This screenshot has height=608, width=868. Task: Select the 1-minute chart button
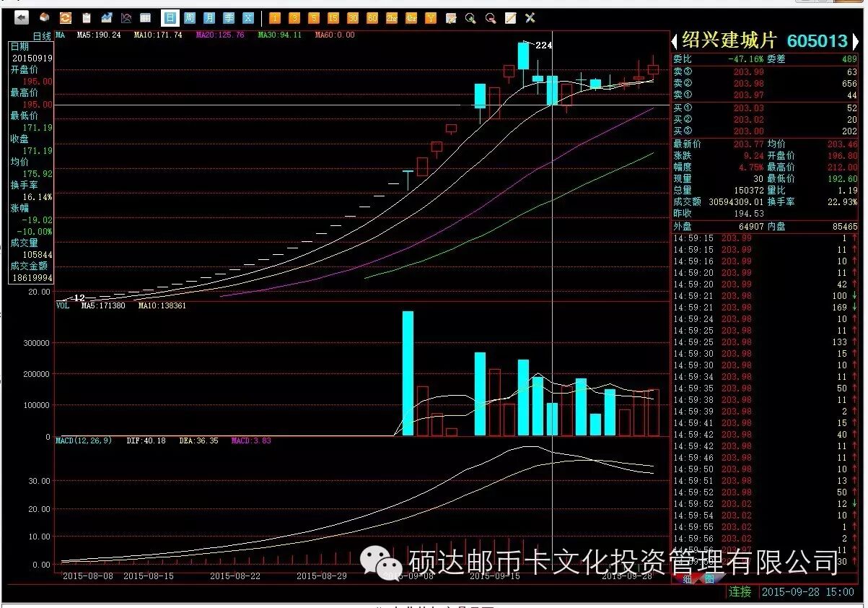275,17
